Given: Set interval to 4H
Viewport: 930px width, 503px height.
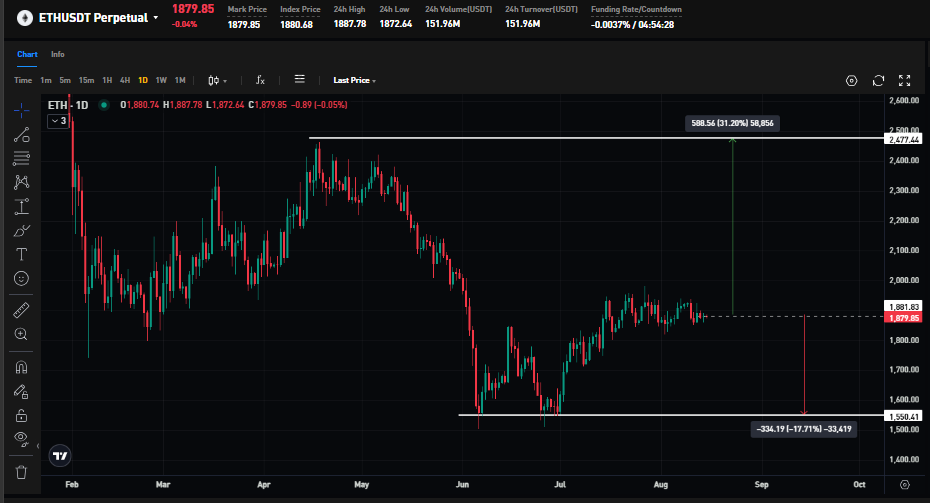Looking at the screenshot, I should (125, 80).
